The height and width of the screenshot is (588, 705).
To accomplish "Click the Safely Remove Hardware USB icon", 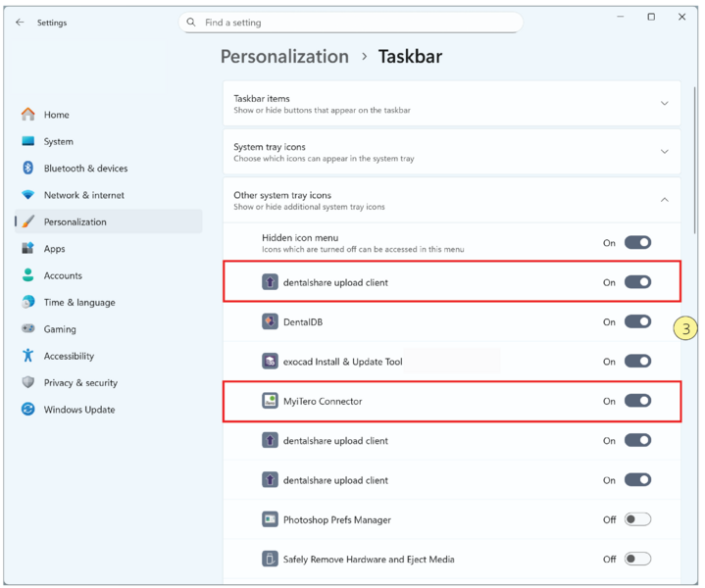I will point(270,559).
